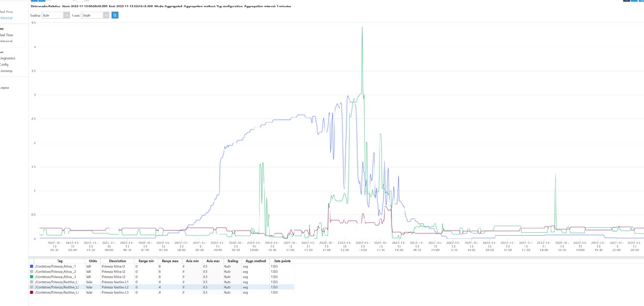Viewport: 644px width, 306px height.
Task: Toggle blue swatch for Potenza_Attiva_1 tag
Action: coord(32,267)
